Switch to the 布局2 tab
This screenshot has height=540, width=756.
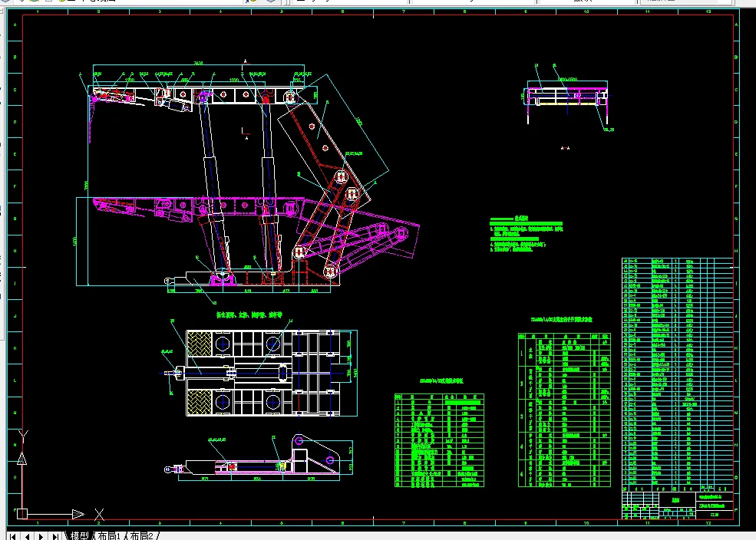(142, 535)
